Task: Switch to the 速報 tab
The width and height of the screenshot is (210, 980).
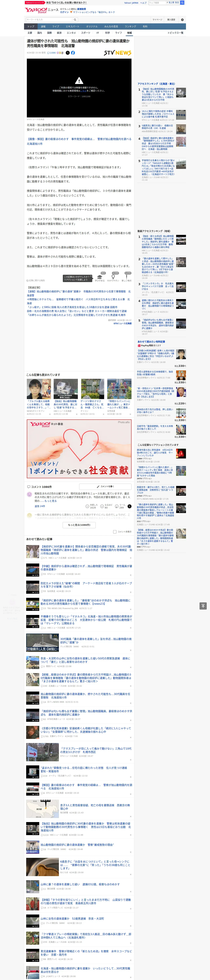Action: coord(43,27)
